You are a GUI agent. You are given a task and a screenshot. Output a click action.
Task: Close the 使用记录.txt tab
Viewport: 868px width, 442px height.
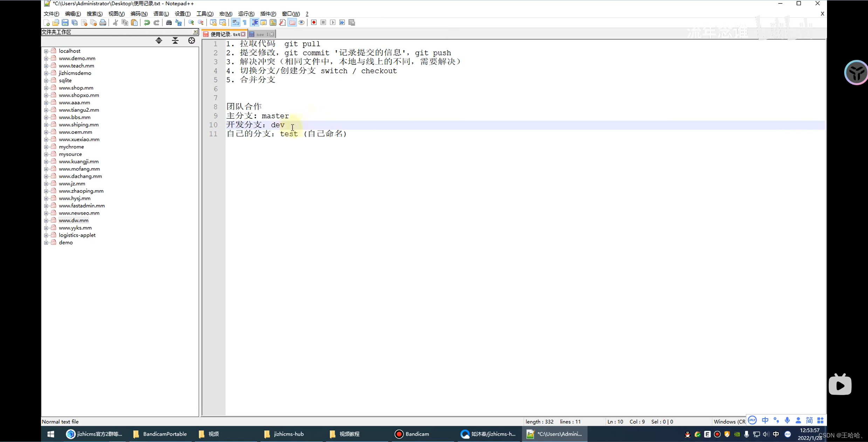click(x=243, y=34)
